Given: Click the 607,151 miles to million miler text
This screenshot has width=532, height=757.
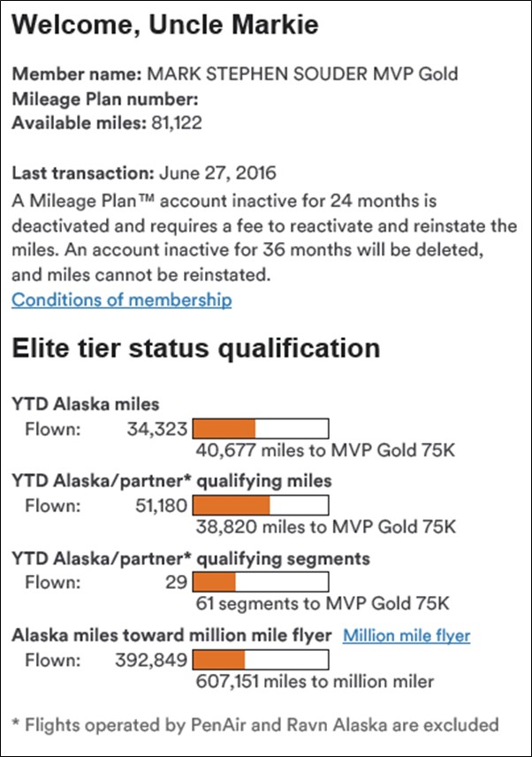Looking at the screenshot, I should click(x=315, y=681).
